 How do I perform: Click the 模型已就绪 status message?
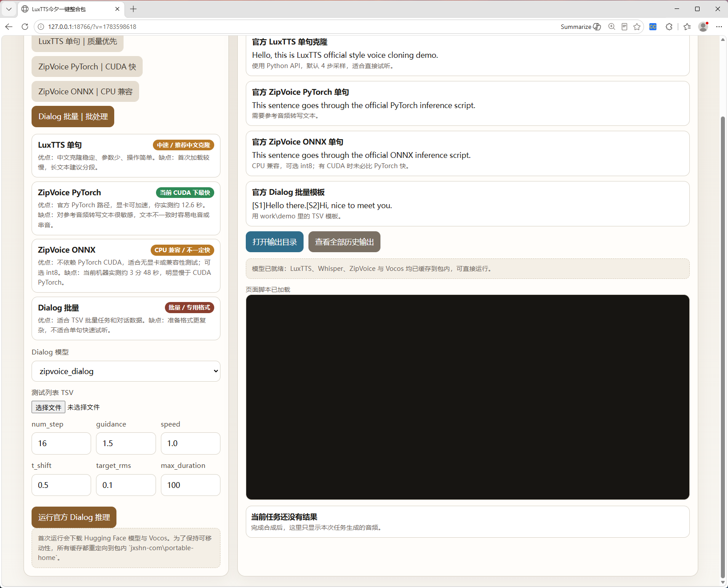pyautogui.click(x=468, y=269)
